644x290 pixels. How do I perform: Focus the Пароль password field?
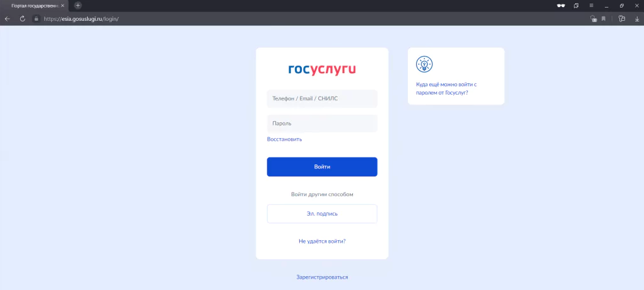[322, 124]
